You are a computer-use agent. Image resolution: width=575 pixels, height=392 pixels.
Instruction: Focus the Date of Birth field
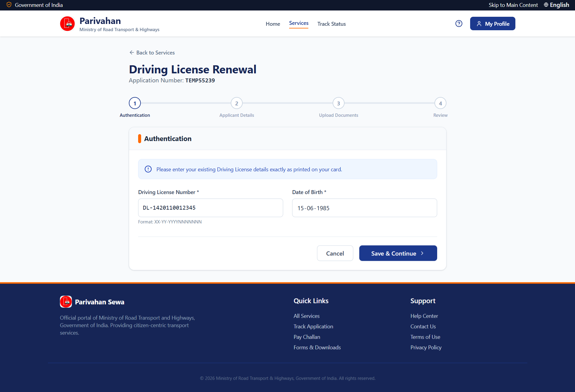tap(365, 208)
